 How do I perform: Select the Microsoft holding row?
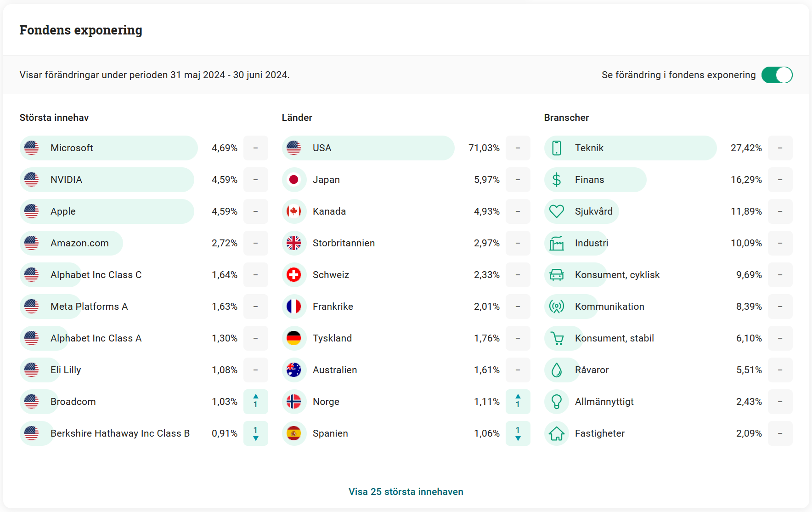pos(109,148)
